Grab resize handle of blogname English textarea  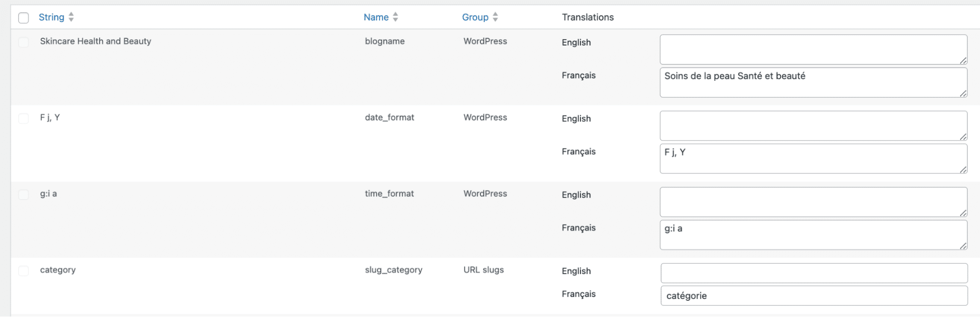(963, 61)
